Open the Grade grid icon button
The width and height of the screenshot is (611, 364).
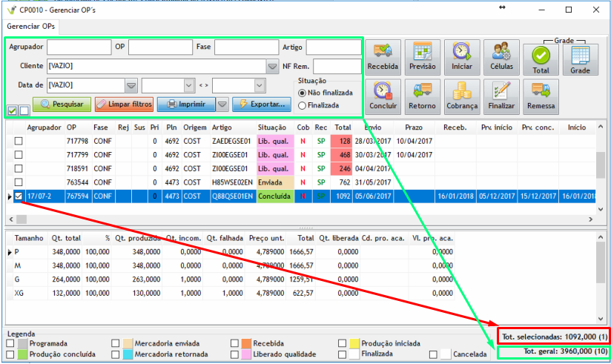tap(580, 59)
